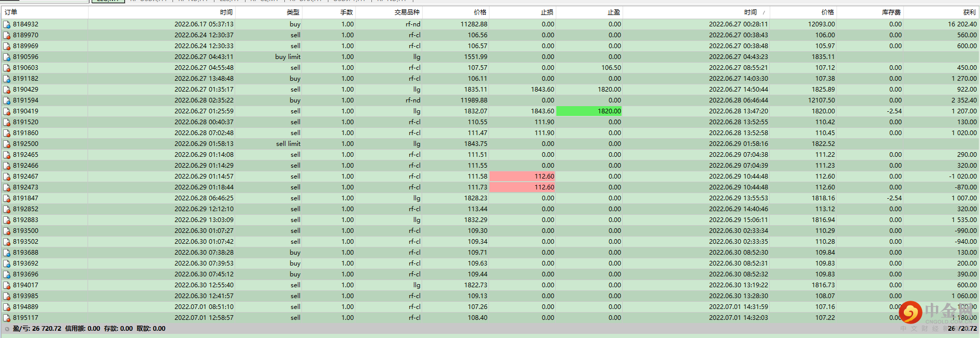The width and height of the screenshot is (980, 338).
Task: Click the order icon beside 8192852
Action: 7,209
